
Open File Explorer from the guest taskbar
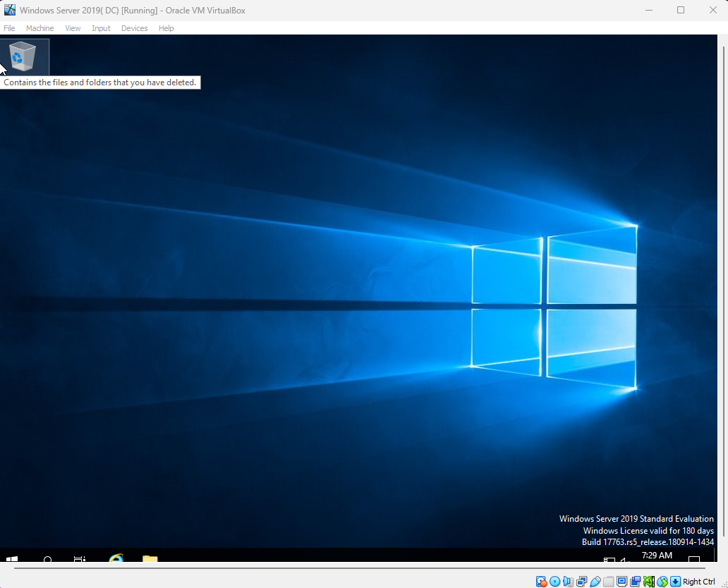click(150, 558)
